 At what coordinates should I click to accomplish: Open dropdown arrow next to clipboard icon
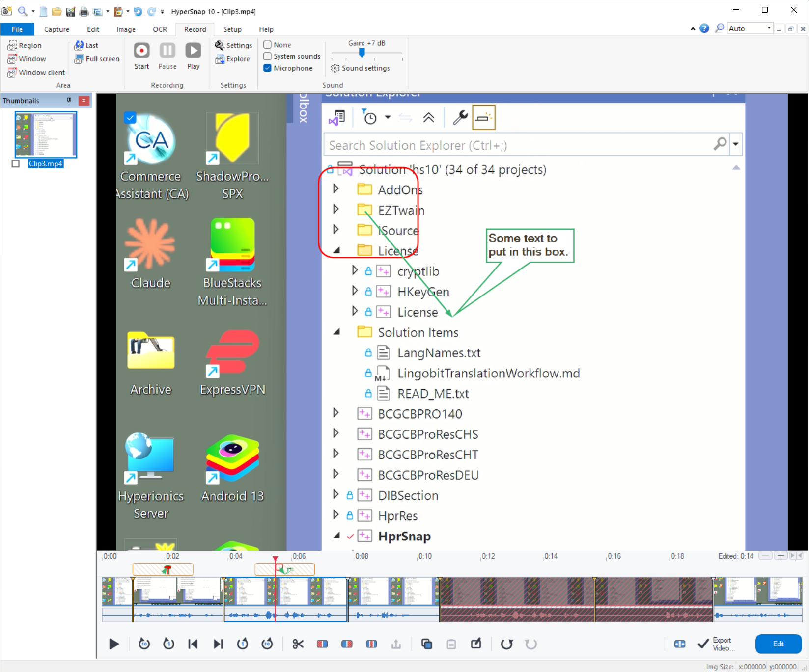coord(128,11)
